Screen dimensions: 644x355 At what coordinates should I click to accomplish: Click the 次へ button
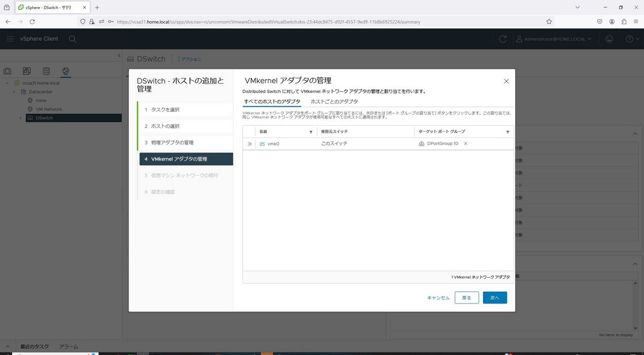point(495,298)
